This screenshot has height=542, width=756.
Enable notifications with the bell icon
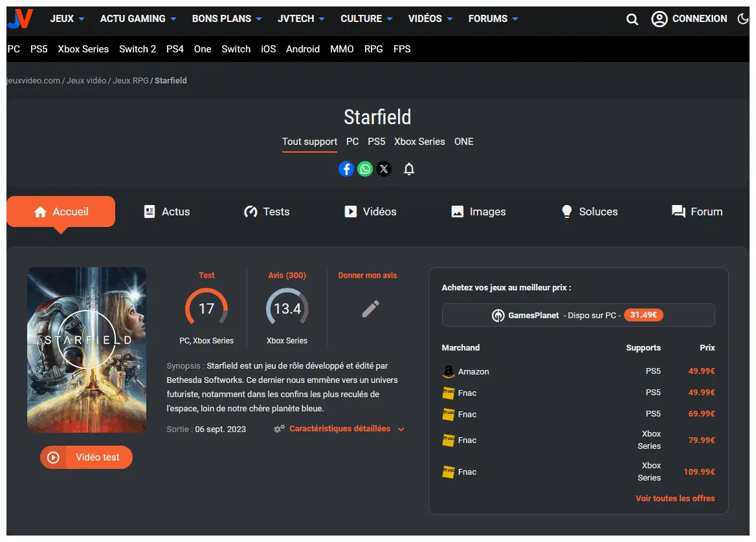coord(409,169)
